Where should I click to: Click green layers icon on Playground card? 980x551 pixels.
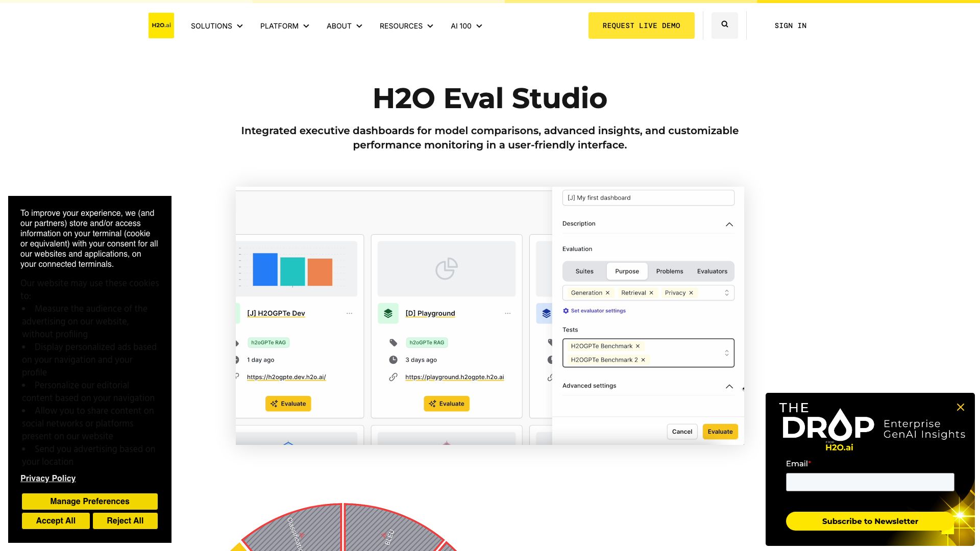coord(388,313)
